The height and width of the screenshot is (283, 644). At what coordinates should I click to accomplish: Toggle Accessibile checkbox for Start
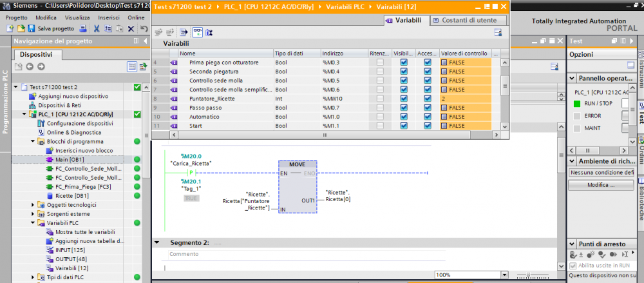[x=428, y=126]
